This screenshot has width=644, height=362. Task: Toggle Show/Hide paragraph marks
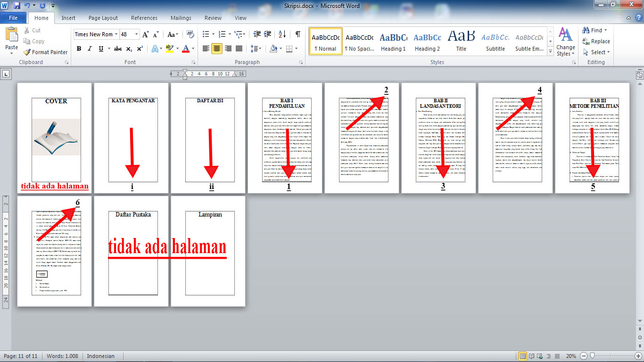click(x=298, y=34)
